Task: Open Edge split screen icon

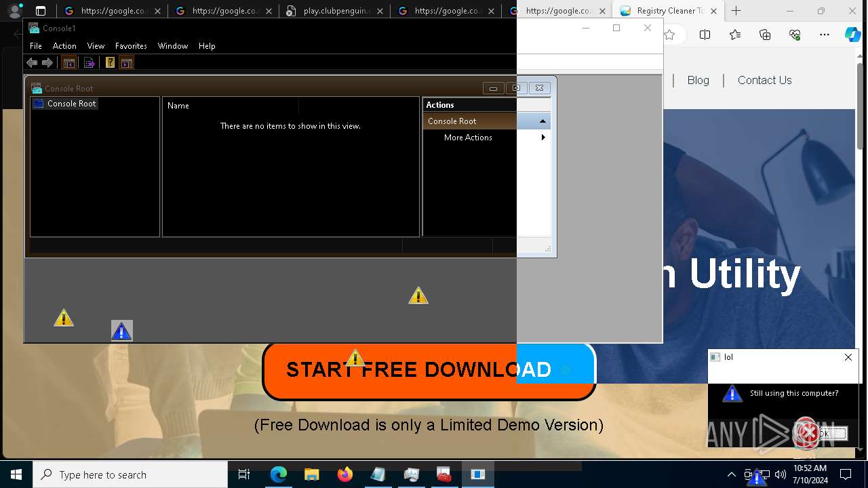Action: tap(705, 35)
